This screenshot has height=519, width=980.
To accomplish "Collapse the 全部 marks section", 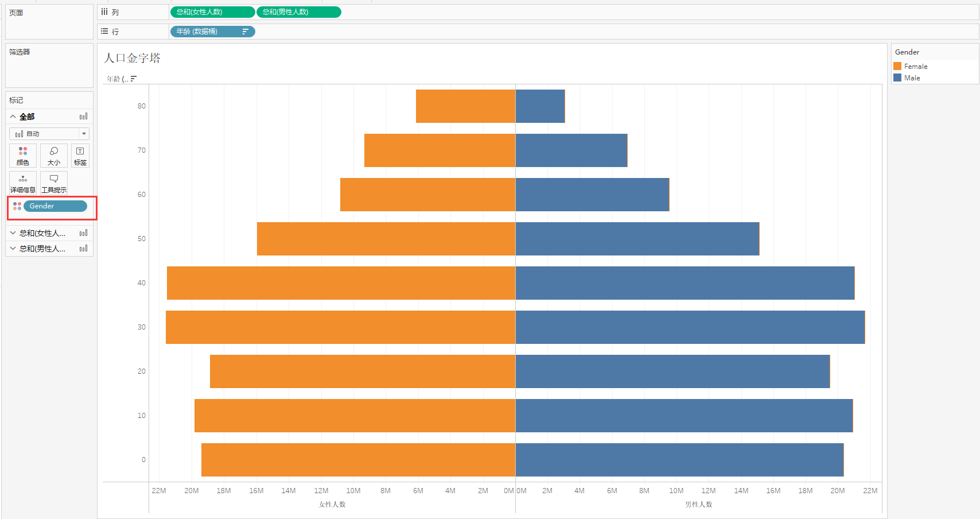I will 13,117.
